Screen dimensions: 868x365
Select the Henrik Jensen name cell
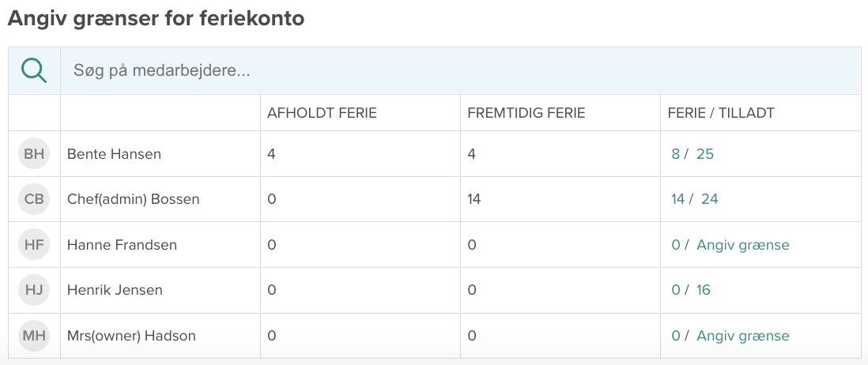point(115,290)
